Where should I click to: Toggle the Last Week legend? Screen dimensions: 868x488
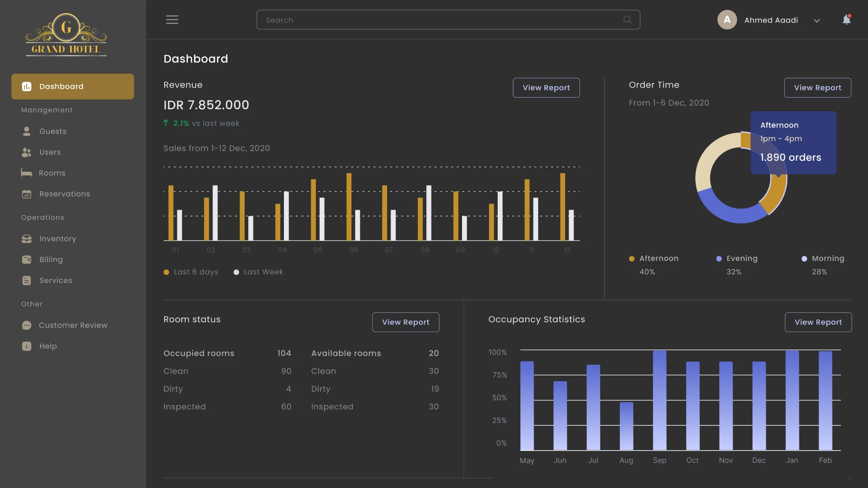(x=258, y=272)
